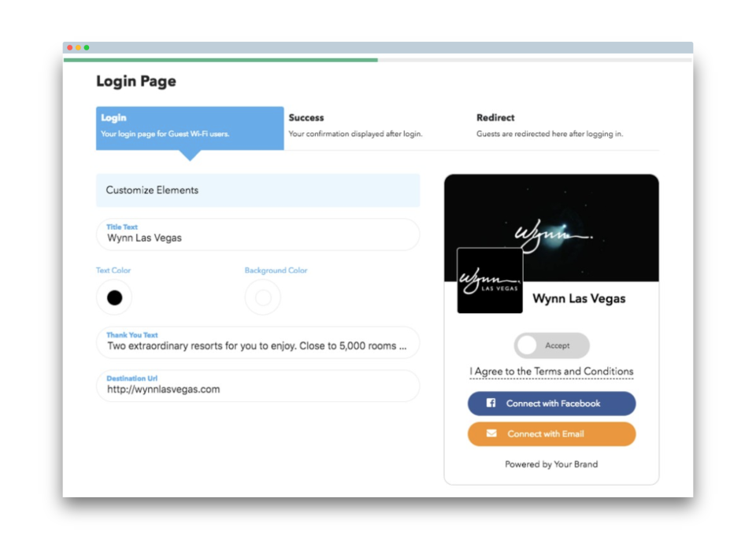Open the Login tab
Screen dimensions: 756x539
pos(189,127)
